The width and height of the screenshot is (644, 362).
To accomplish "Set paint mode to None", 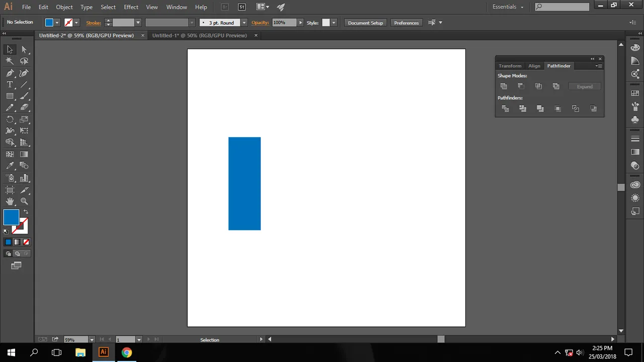I will [x=26, y=242].
